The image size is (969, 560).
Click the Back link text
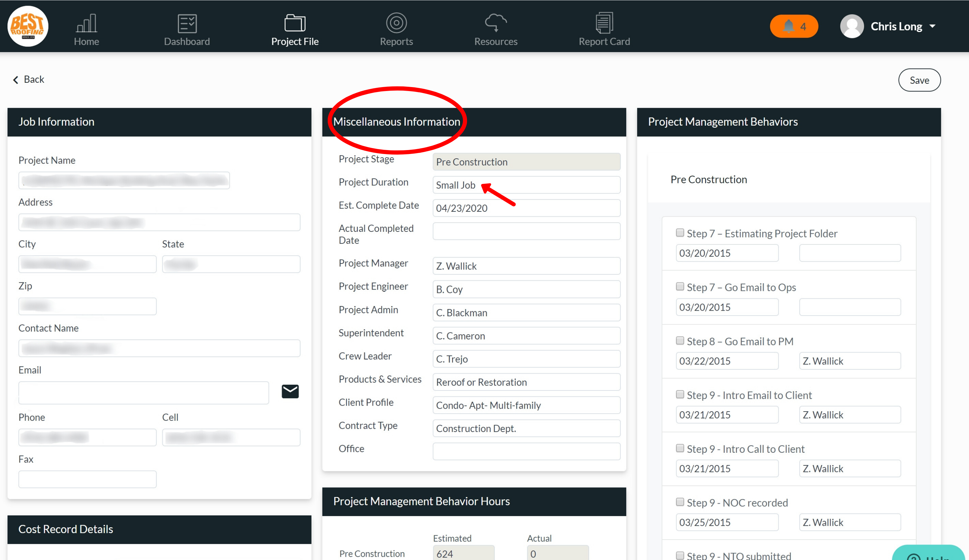(x=34, y=79)
